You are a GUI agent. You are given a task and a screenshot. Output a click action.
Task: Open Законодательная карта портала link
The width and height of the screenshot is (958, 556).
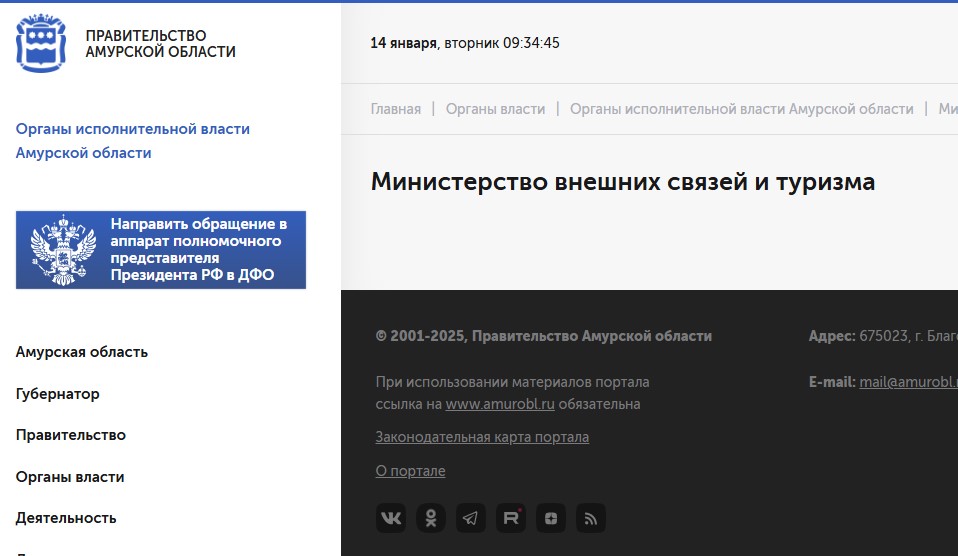482,437
